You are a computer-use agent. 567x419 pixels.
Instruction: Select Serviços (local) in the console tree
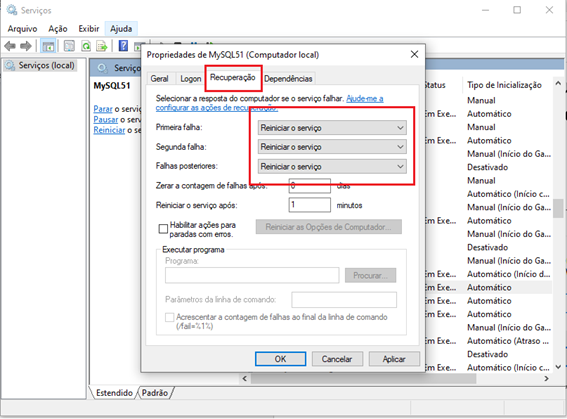click(40, 65)
